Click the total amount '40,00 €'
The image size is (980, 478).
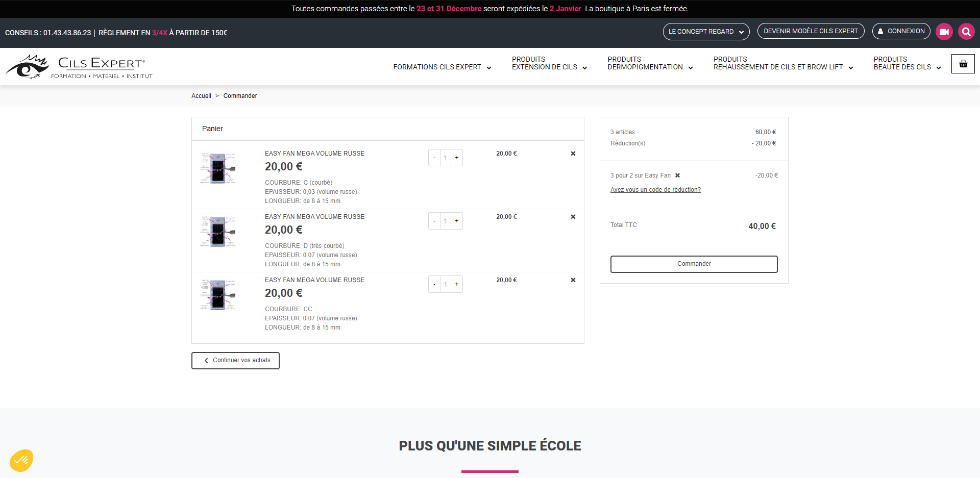(x=762, y=226)
